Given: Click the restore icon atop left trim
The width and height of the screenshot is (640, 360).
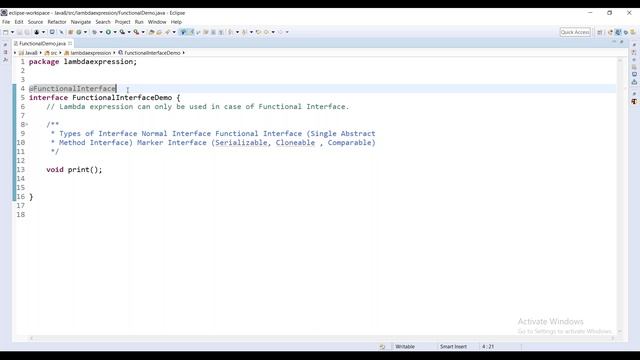Looking at the screenshot, I should click(x=5, y=44).
